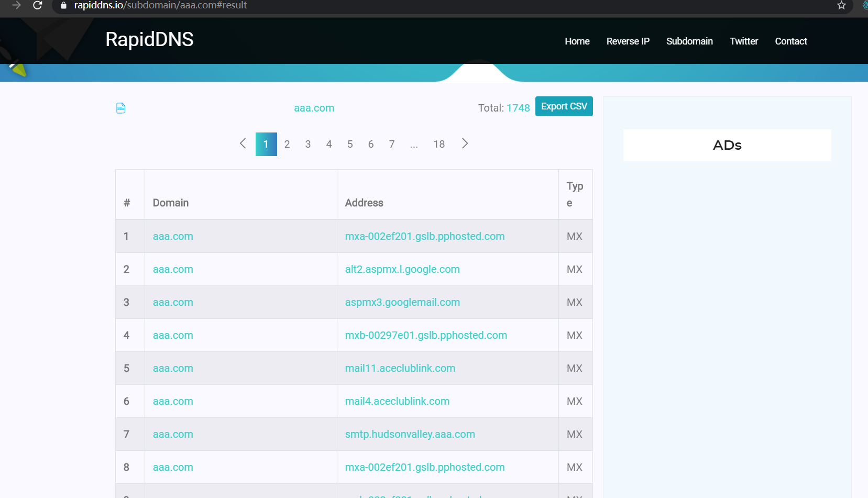Click the aaa.com heading link

click(x=314, y=108)
